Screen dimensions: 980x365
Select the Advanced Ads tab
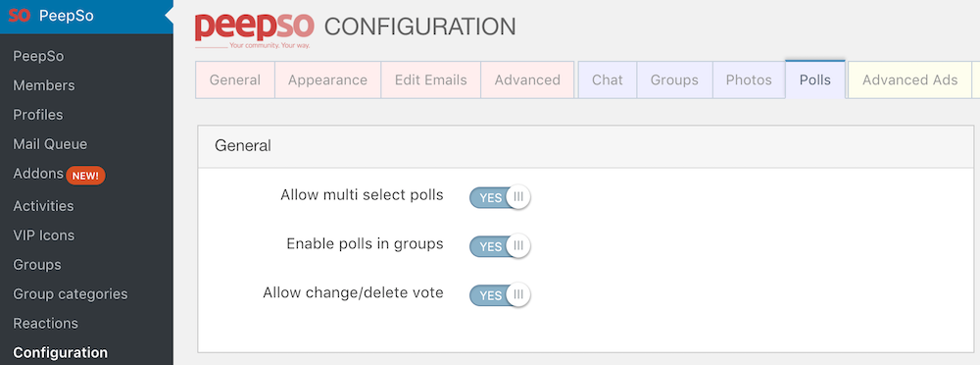click(x=910, y=80)
